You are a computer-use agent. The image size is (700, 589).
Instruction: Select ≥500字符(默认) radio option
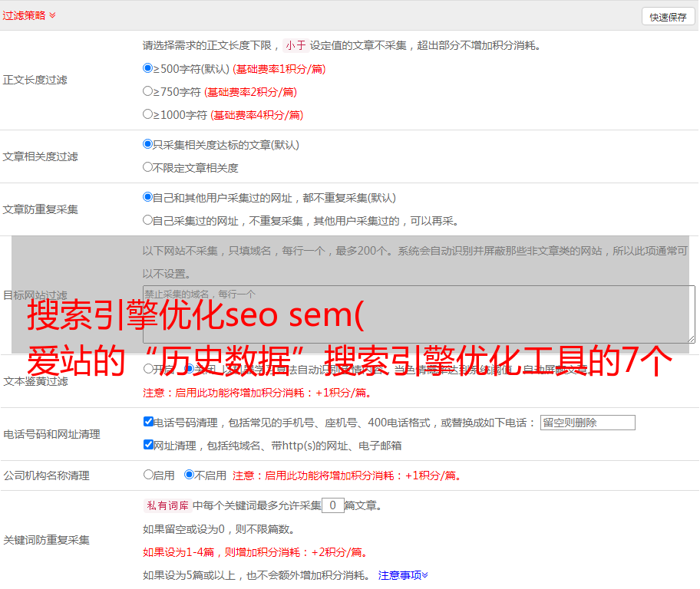click(x=148, y=67)
